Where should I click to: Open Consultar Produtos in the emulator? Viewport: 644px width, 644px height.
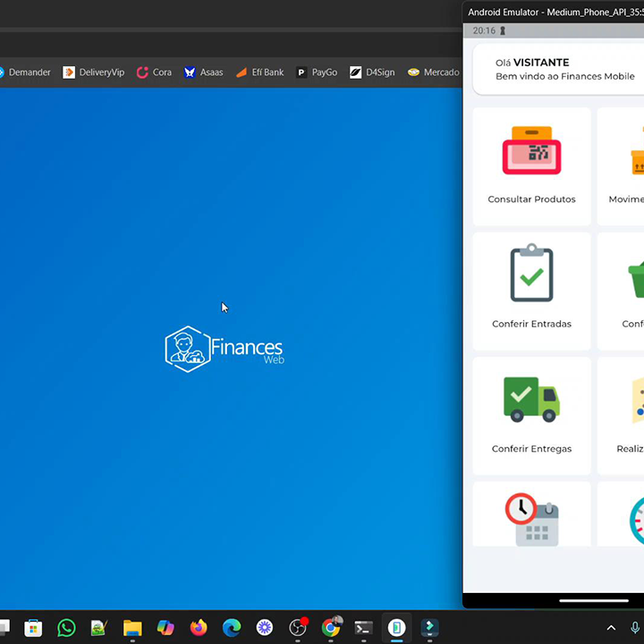pyautogui.click(x=531, y=166)
